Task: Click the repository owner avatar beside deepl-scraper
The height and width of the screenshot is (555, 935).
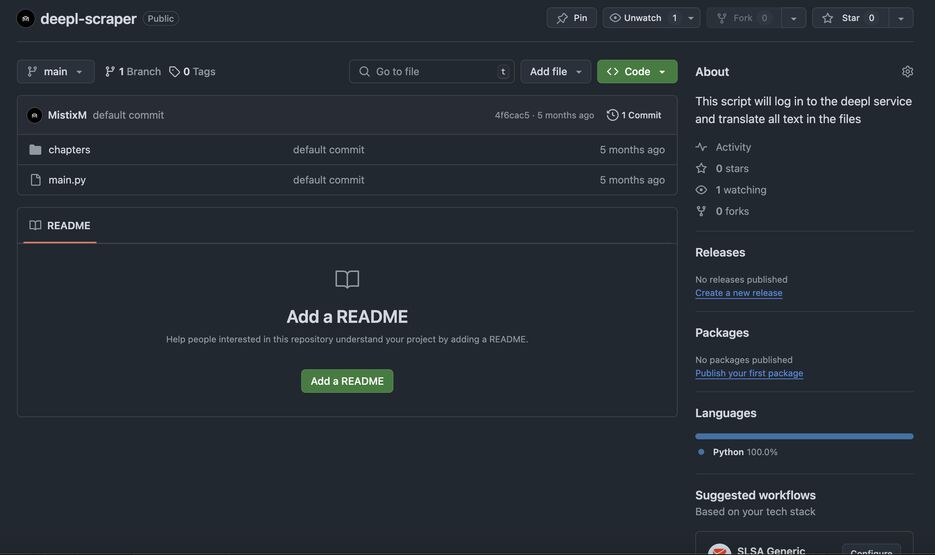Action: pos(25,18)
